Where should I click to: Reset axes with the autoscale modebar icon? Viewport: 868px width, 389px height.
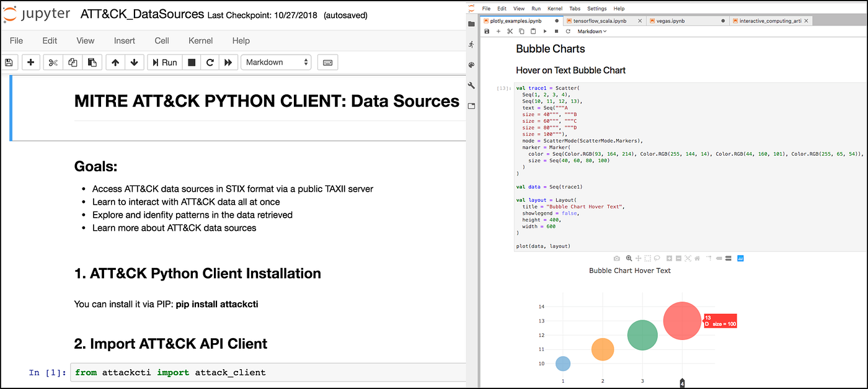[688, 258]
